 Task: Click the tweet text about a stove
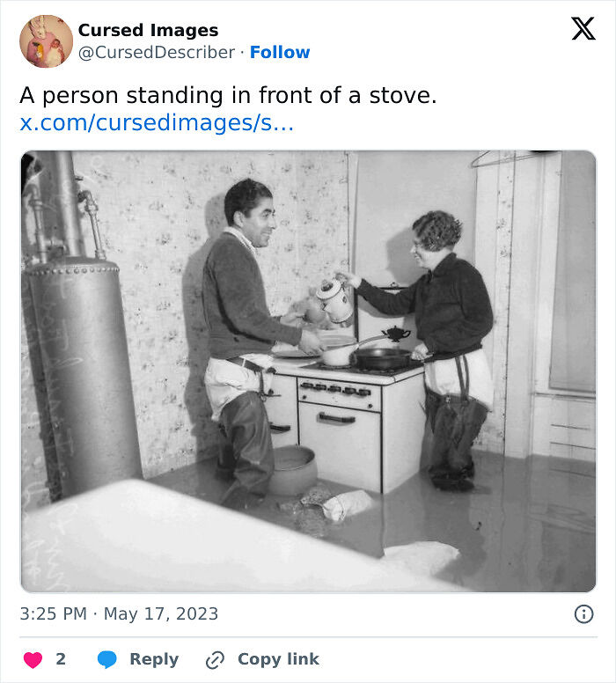228,95
